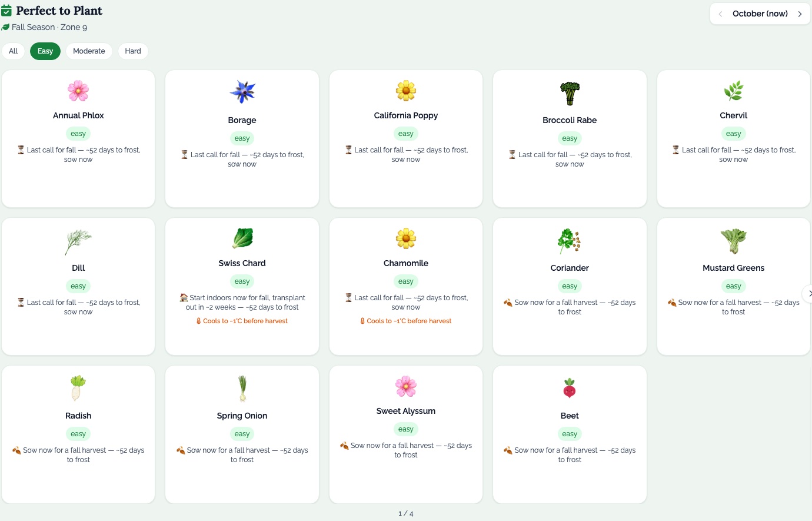Select the Broccoli Rabe vegetable icon

point(570,93)
